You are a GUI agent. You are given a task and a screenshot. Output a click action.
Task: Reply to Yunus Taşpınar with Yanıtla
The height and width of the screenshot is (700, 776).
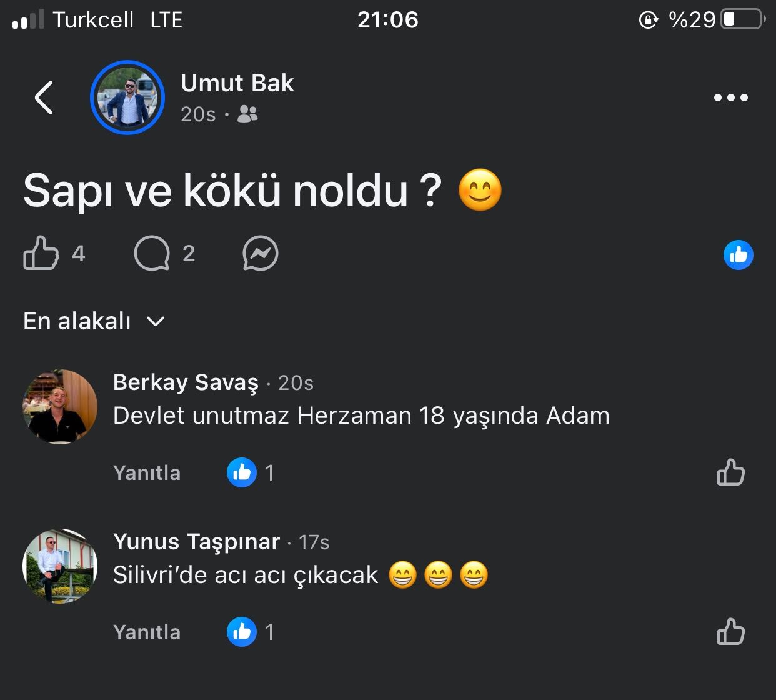pos(147,632)
